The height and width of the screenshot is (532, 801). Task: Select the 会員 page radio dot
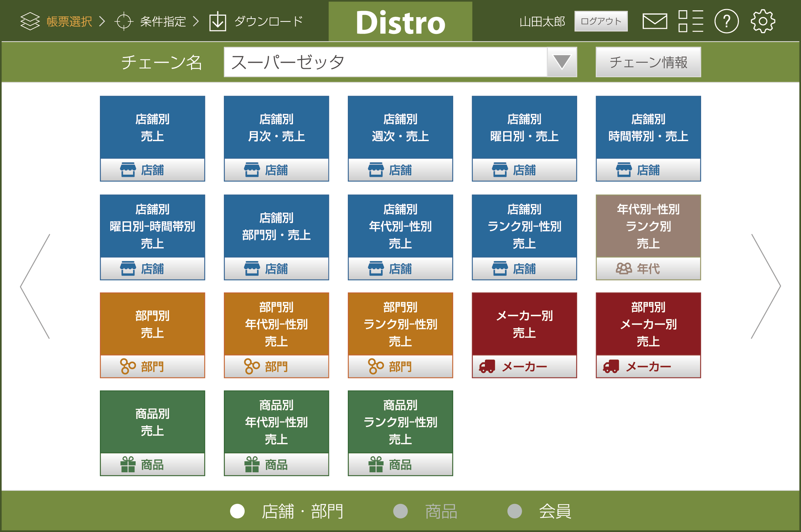(514, 511)
